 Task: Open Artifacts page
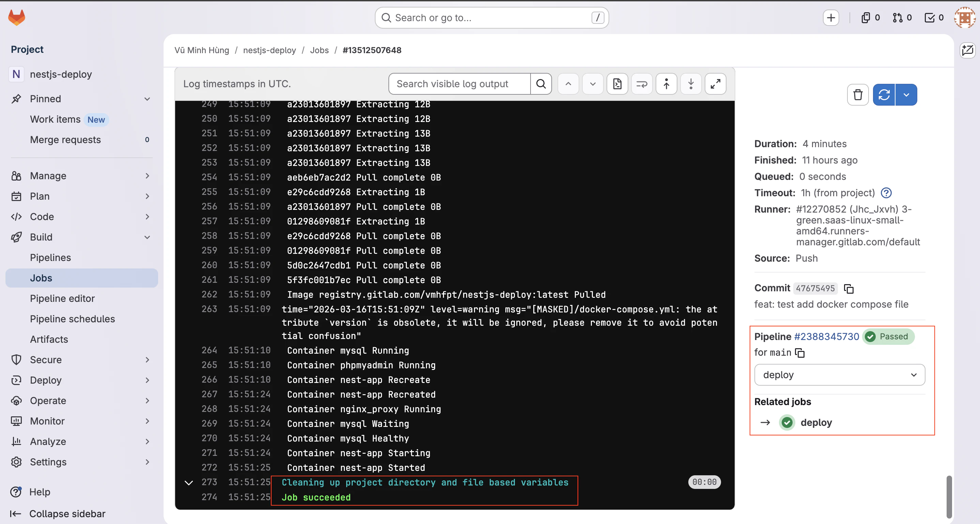point(81,340)
